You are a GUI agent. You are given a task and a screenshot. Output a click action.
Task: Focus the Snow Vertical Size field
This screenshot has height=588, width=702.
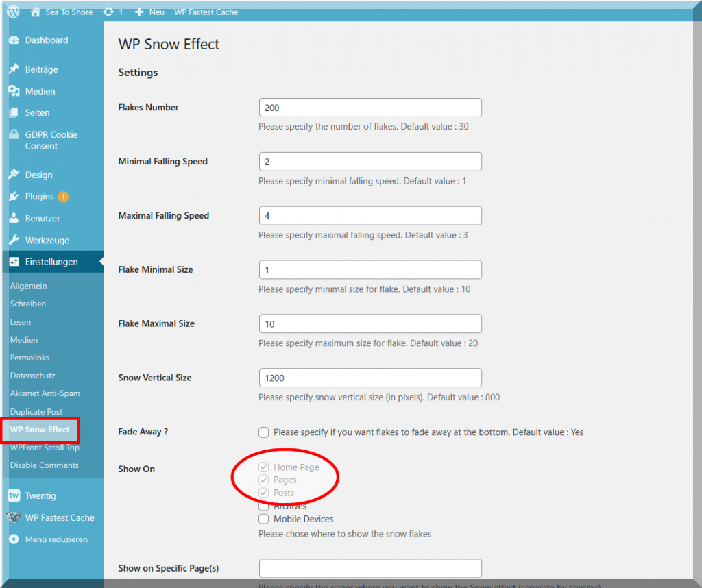click(370, 378)
